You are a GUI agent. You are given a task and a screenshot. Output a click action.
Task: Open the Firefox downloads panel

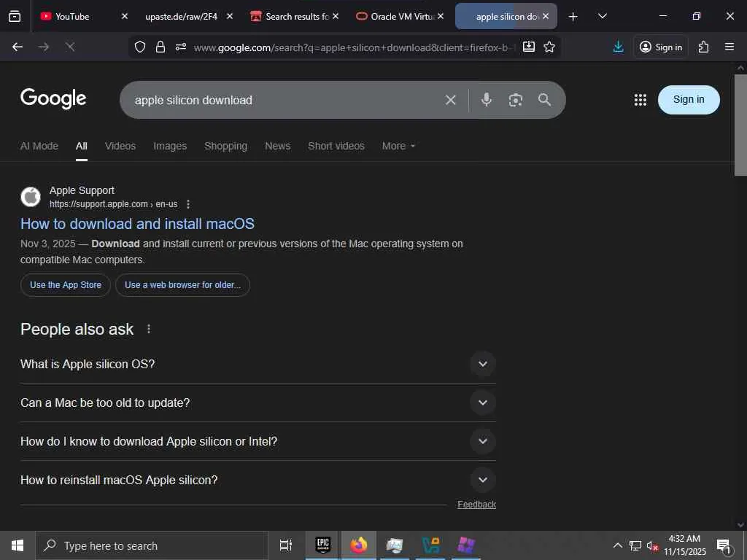click(619, 47)
